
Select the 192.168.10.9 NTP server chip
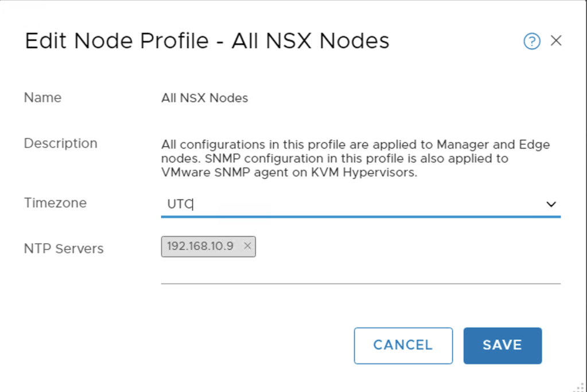coord(200,246)
